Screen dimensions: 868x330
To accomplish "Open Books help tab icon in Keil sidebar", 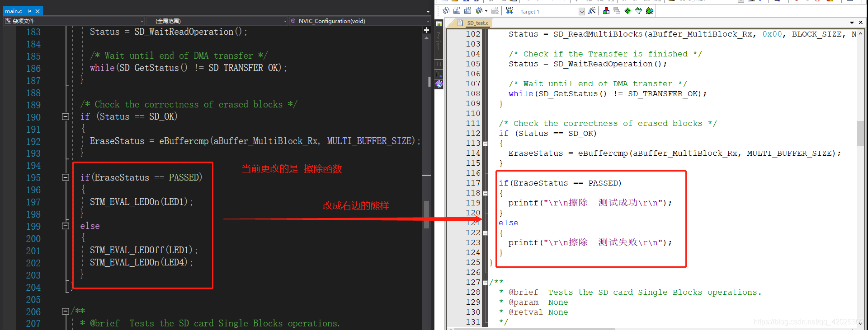I will click(439, 84).
